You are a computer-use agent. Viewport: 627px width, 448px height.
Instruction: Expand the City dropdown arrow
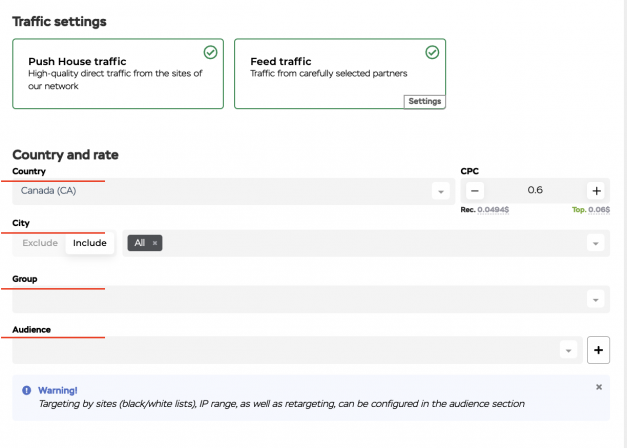pyautogui.click(x=595, y=243)
